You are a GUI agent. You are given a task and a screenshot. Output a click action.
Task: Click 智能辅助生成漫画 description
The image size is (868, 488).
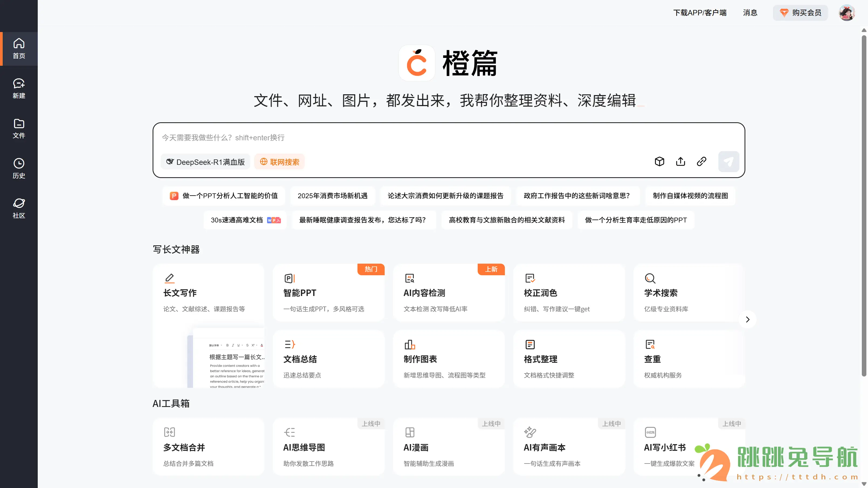point(429,464)
